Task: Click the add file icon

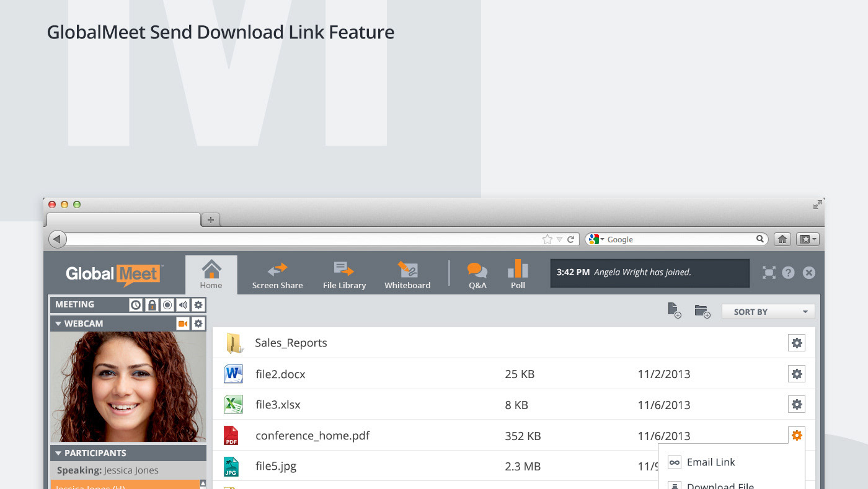Action: [x=674, y=311]
